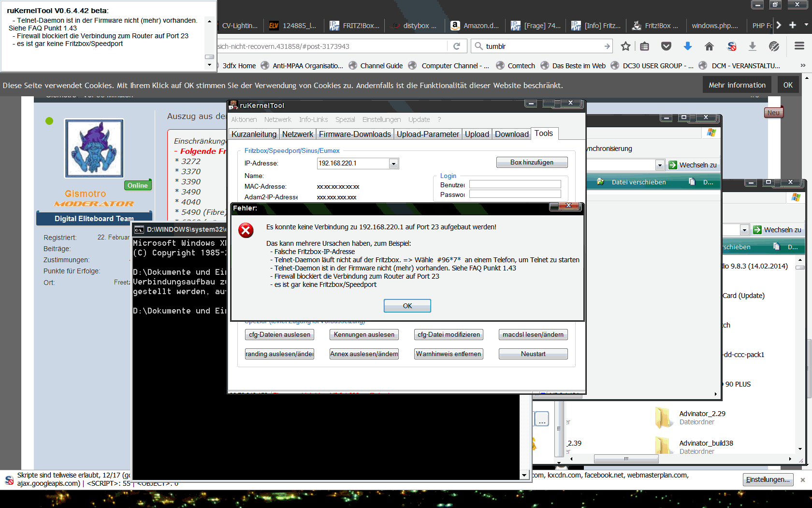The height and width of the screenshot is (508, 812).
Task: Select the Advinator_2.29 folder icon
Action: (664, 418)
